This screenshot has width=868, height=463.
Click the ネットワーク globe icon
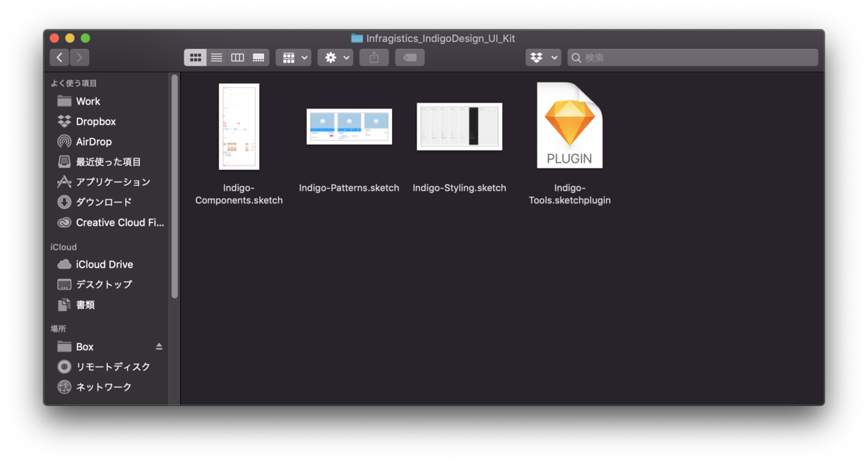[64, 387]
